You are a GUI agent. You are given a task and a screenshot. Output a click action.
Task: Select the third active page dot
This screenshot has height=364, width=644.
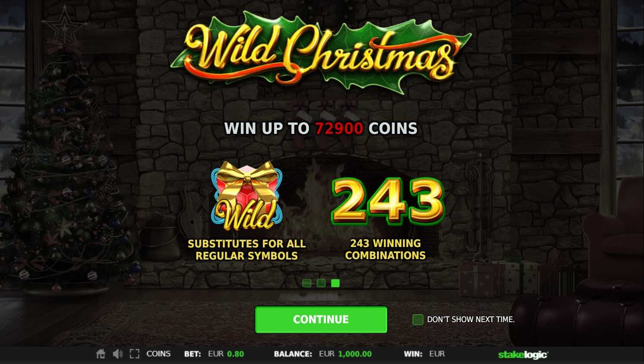(x=335, y=283)
